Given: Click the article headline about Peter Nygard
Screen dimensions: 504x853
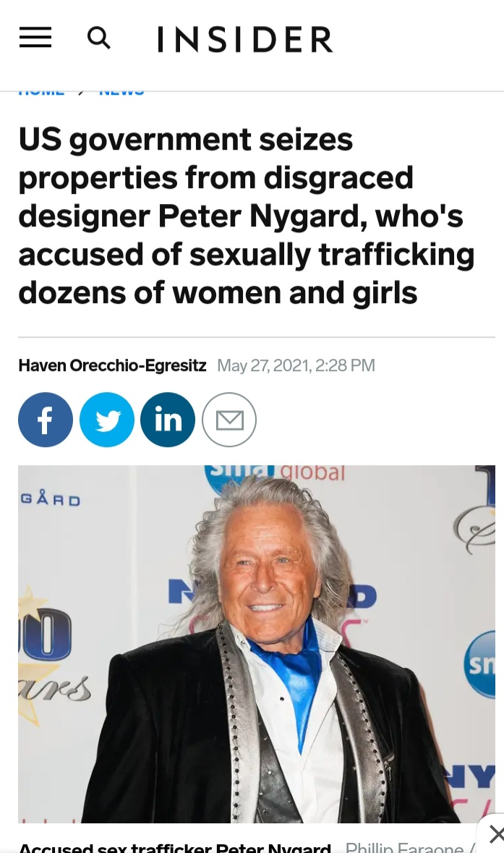Looking at the screenshot, I should coord(247,216).
